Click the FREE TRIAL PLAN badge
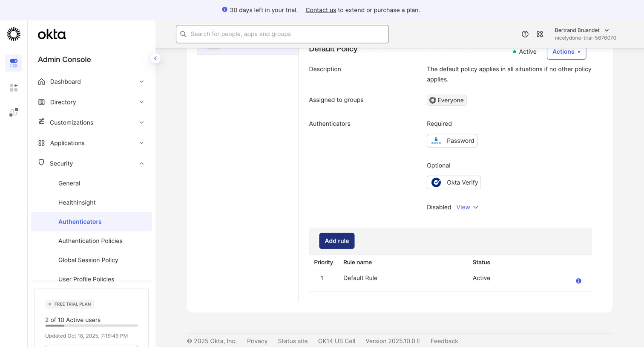Viewport: 644px width, 347px height. tap(69, 304)
